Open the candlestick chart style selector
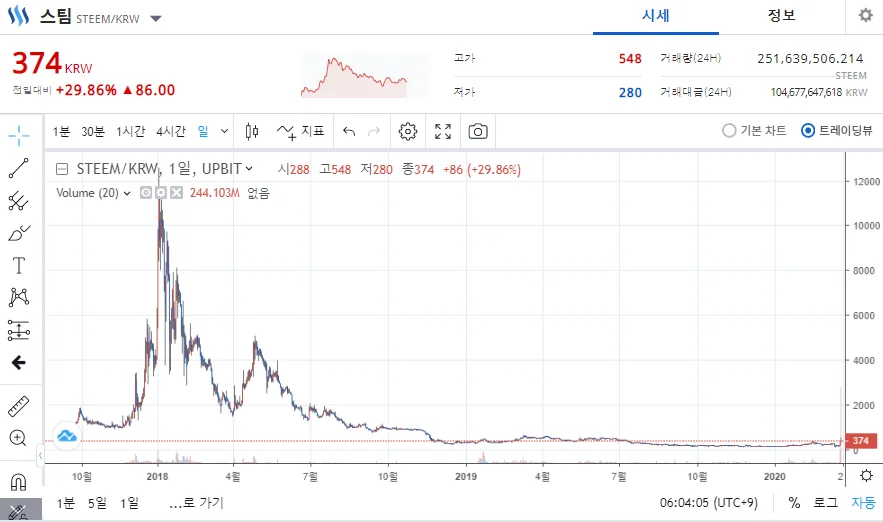Viewport: 883px width, 522px height. (x=252, y=131)
